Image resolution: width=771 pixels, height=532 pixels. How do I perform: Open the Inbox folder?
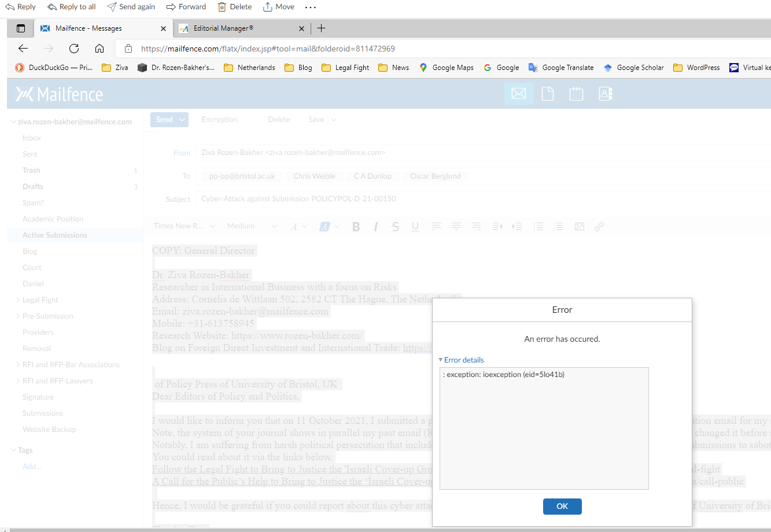[32, 138]
